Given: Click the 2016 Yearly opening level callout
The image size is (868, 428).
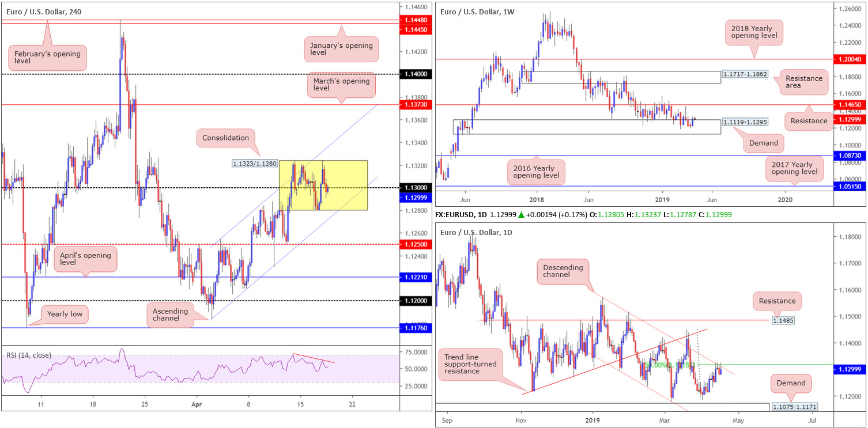Looking at the screenshot, I should pos(537,172).
